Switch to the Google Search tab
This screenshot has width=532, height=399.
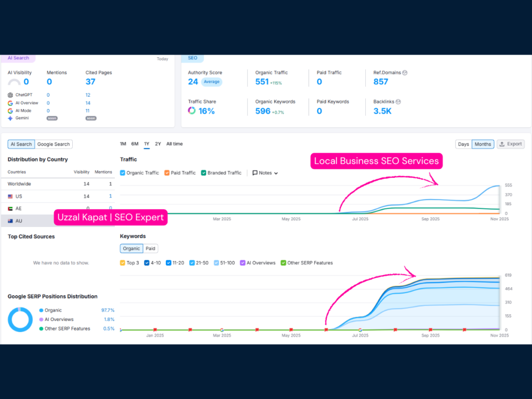pos(53,144)
